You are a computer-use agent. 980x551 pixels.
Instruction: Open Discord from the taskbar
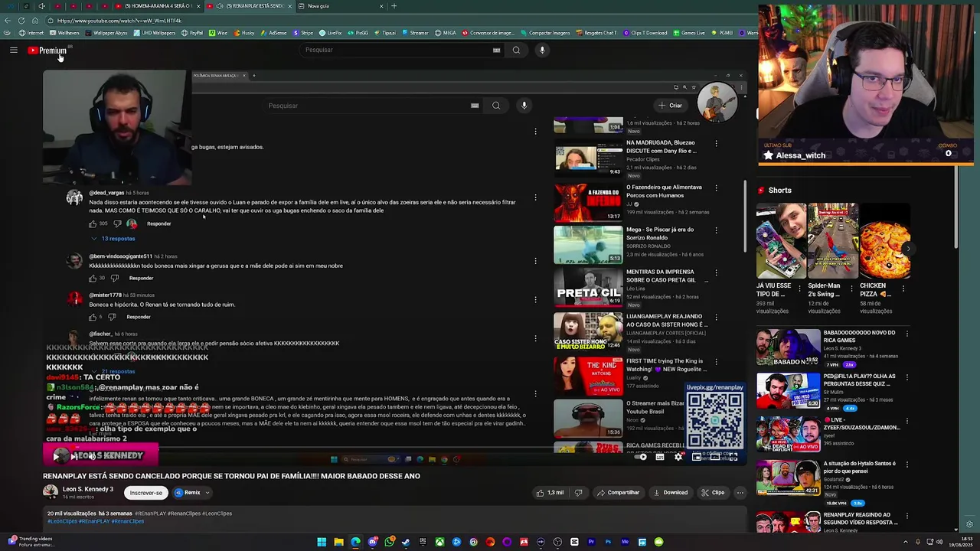(x=372, y=542)
